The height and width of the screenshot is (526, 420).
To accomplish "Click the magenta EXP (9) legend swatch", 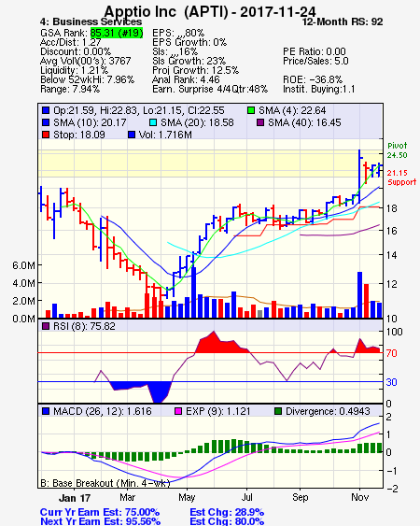I will [178, 411].
